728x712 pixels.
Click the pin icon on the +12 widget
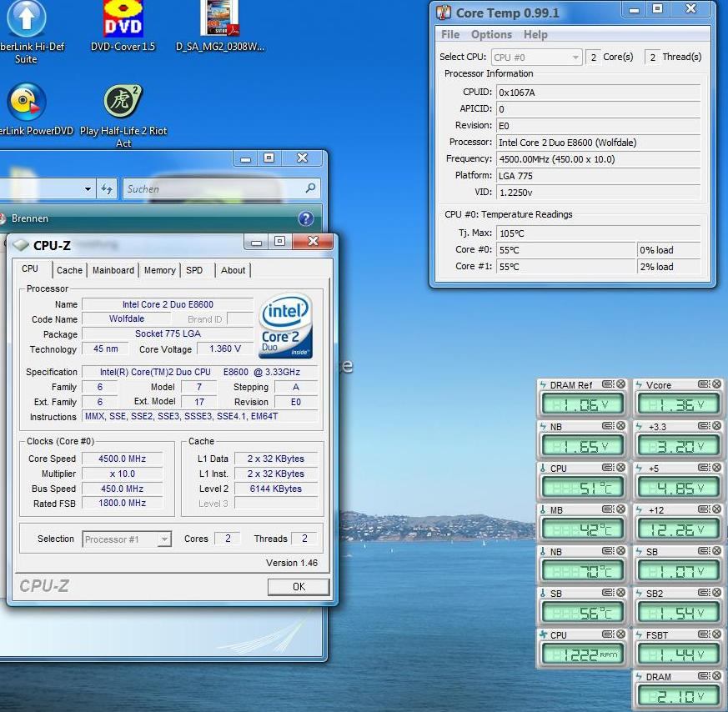704,509
